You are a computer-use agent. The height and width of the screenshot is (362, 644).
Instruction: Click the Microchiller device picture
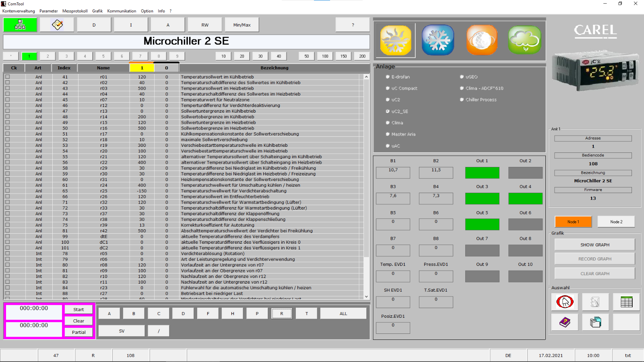point(595,71)
